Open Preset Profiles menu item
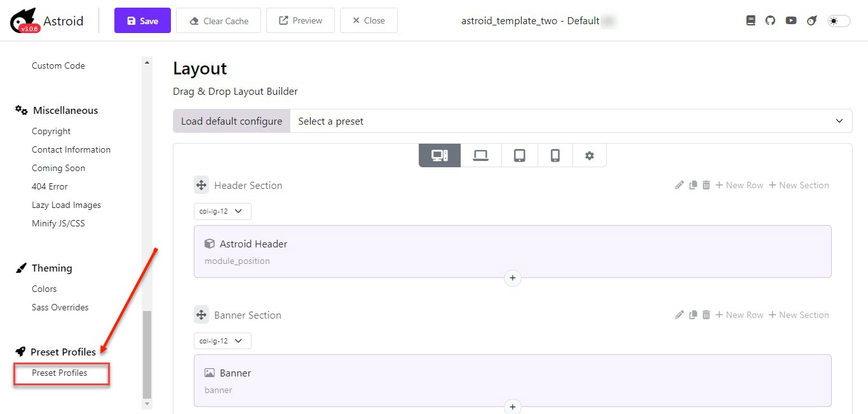 pyautogui.click(x=60, y=373)
